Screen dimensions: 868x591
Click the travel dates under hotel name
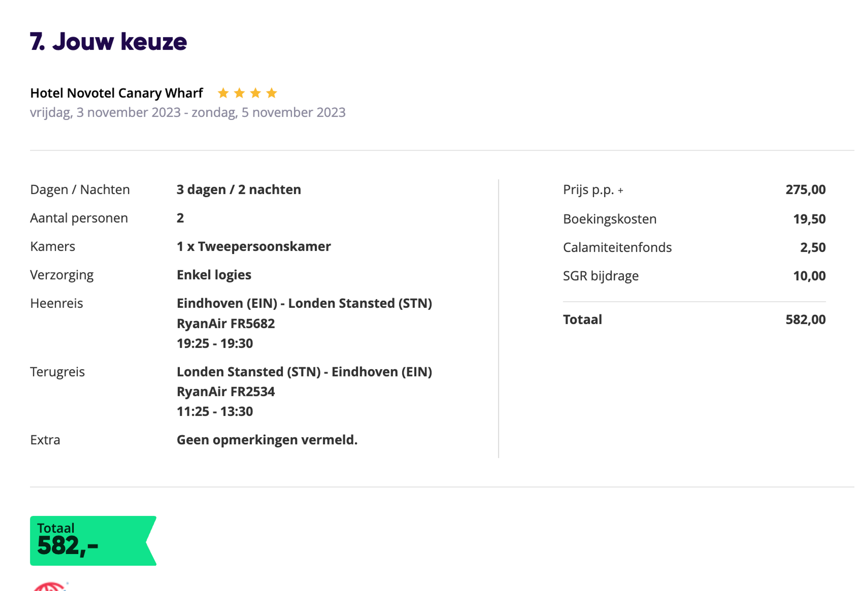188,112
